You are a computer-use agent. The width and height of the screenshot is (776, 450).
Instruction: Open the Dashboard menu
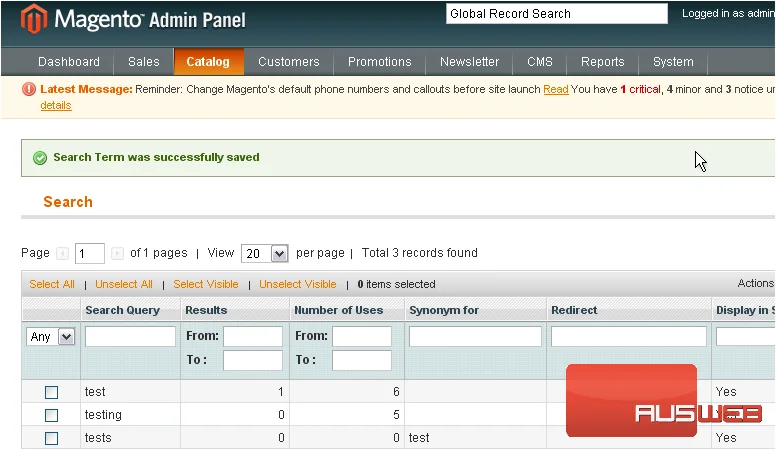[x=69, y=62]
